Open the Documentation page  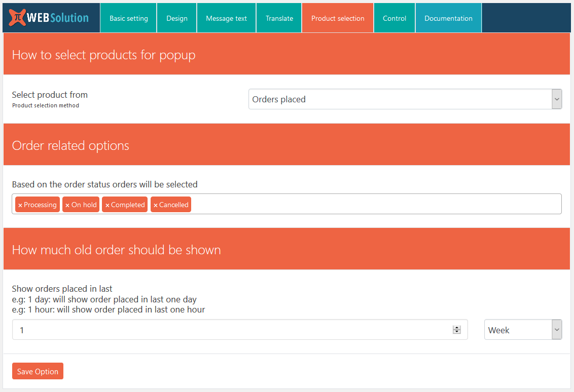tap(448, 18)
